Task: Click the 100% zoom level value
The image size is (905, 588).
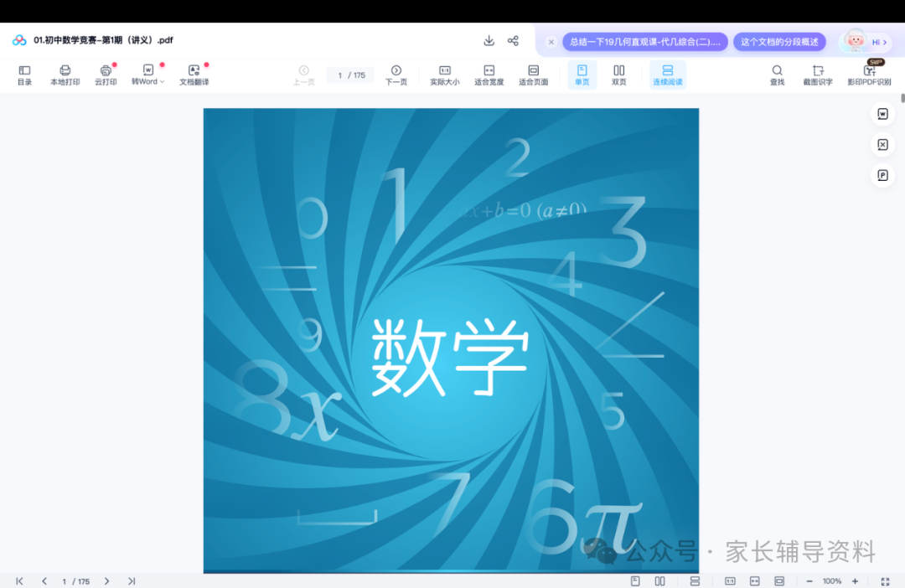Action: click(x=832, y=581)
